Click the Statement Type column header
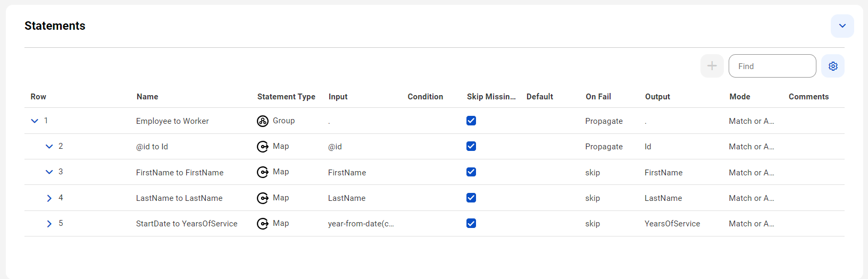The image size is (868, 279). click(286, 97)
